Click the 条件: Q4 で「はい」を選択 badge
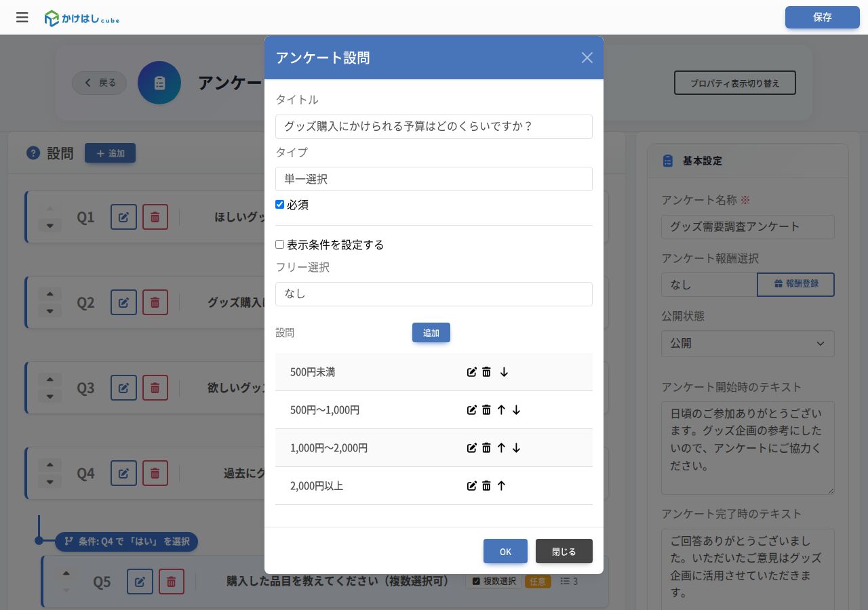The image size is (868, 610). pyautogui.click(x=126, y=542)
